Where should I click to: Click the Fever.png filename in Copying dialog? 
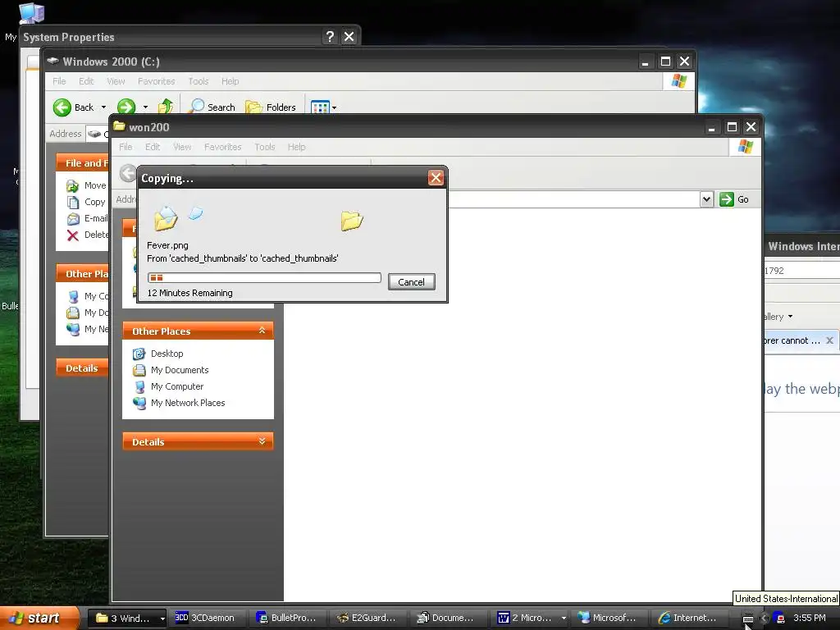coord(167,245)
